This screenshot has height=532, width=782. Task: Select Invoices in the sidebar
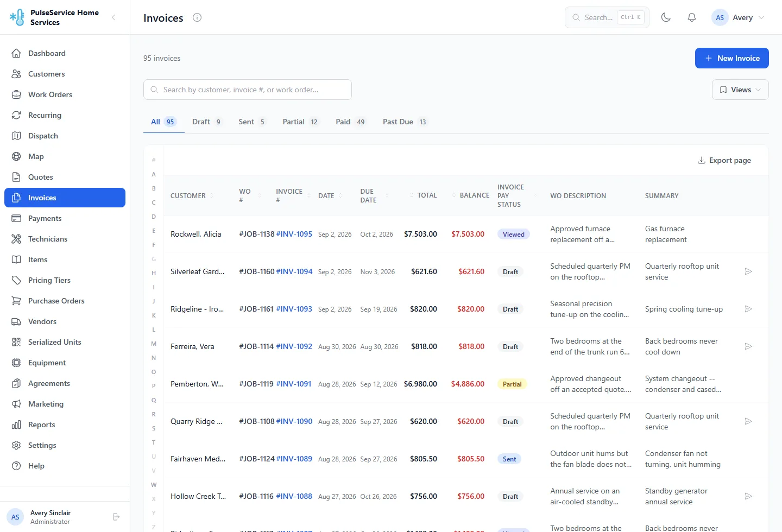click(65, 198)
